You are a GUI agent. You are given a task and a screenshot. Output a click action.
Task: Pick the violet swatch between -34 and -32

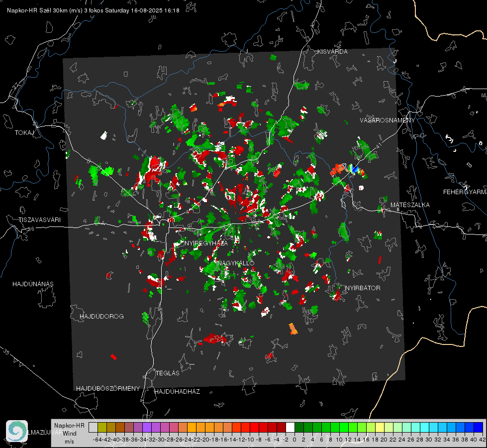(147, 427)
